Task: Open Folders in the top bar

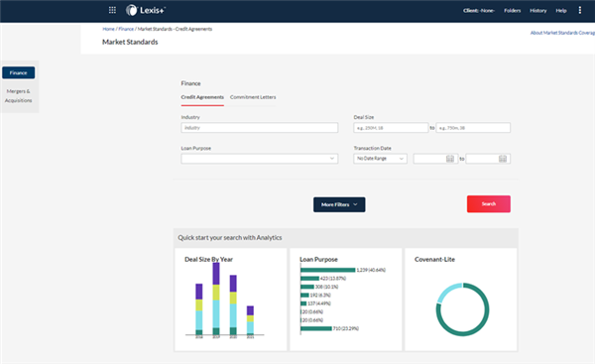Action: (513, 11)
